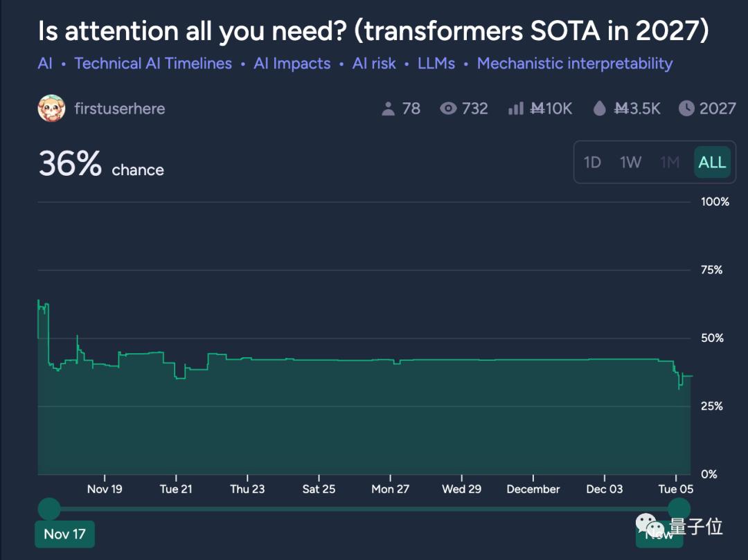Visit firstuserhere's profile name link
748x560 pixels.
pyautogui.click(x=120, y=109)
